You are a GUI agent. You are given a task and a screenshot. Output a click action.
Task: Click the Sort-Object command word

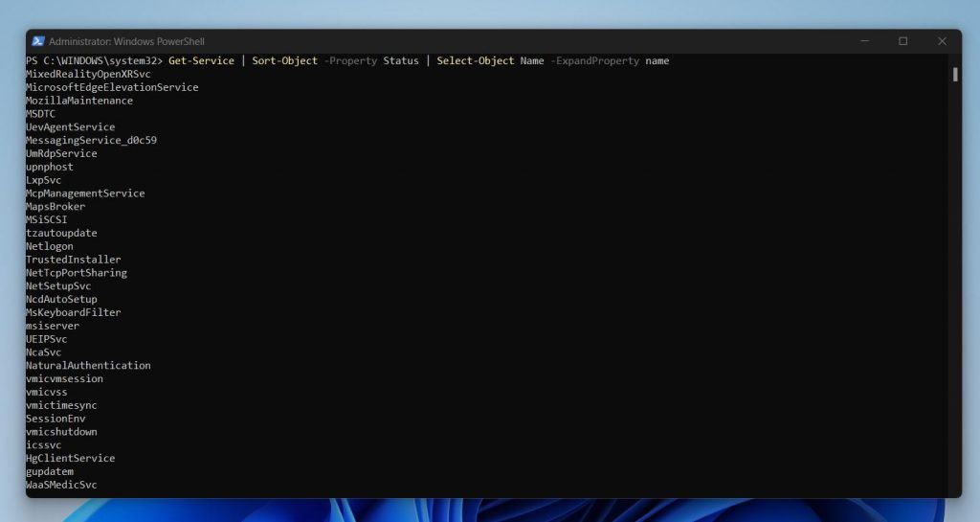pyautogui.click(x=284, y=60)
